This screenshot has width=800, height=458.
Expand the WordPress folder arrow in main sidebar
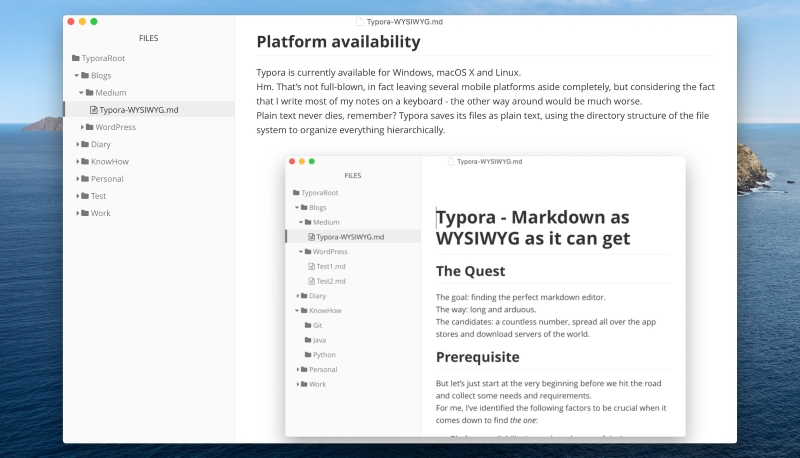point(82,127)
